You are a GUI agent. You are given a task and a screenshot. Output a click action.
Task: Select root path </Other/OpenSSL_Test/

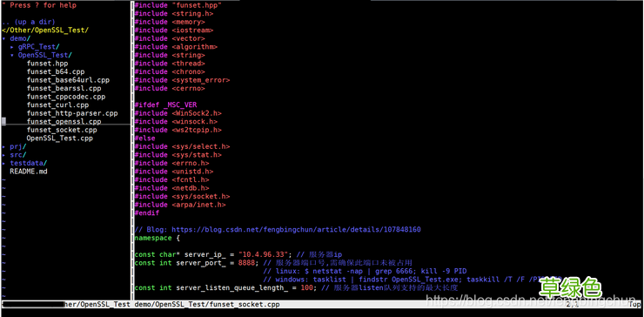pyautogui.click(x=45, y=30)
